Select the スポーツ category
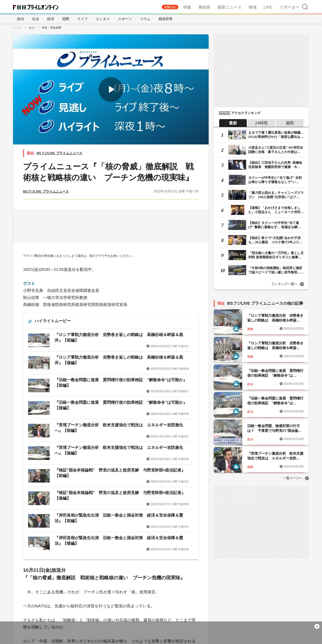 click(125, 19)
